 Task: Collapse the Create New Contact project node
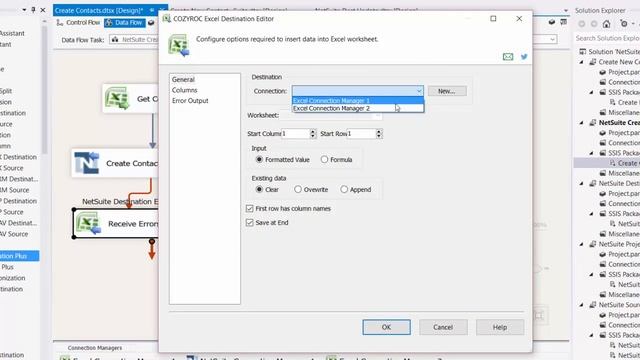582,62
